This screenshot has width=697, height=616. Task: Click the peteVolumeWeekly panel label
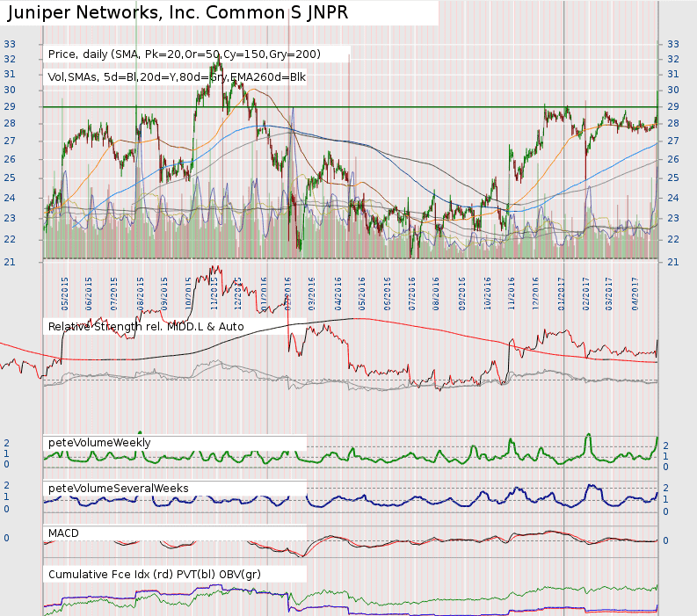click(x=99, y=443)
